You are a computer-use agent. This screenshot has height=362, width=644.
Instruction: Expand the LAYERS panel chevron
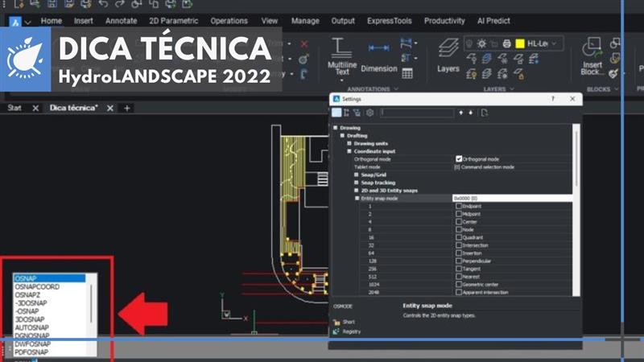[512, 89]
